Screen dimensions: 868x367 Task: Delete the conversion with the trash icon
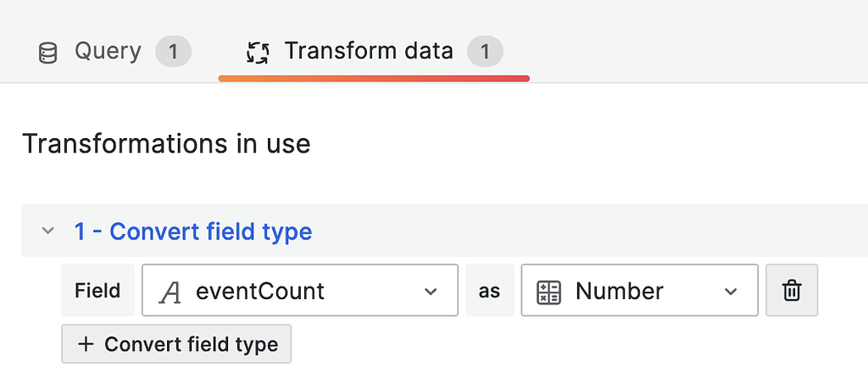tap(792, 291)
